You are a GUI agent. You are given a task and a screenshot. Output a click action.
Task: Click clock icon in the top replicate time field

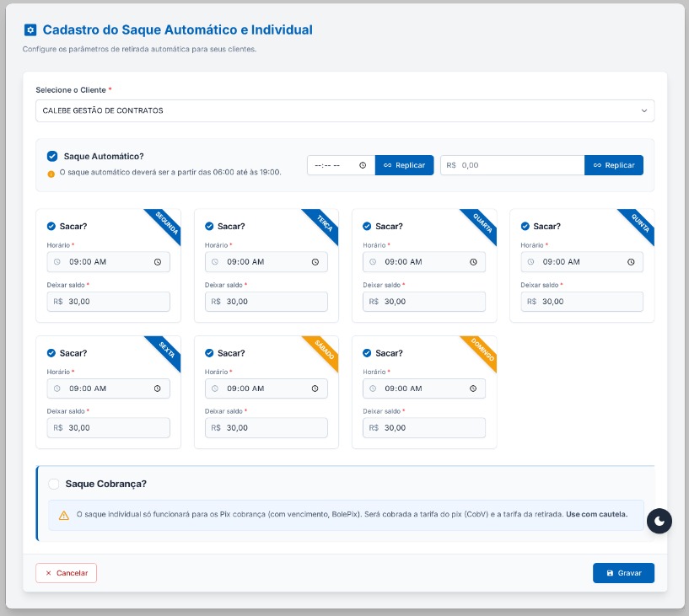[x=363, y=165]
